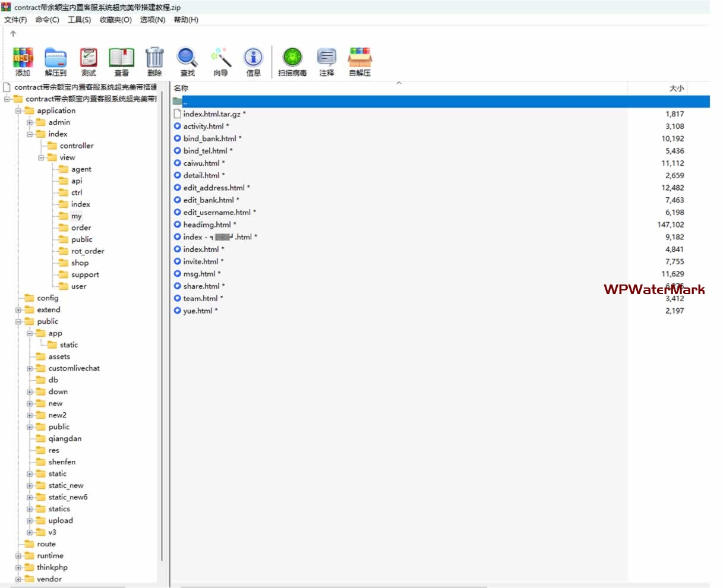Run the Test (测试) archive tool
723x588 pixels.
click(x=89, y=61)
